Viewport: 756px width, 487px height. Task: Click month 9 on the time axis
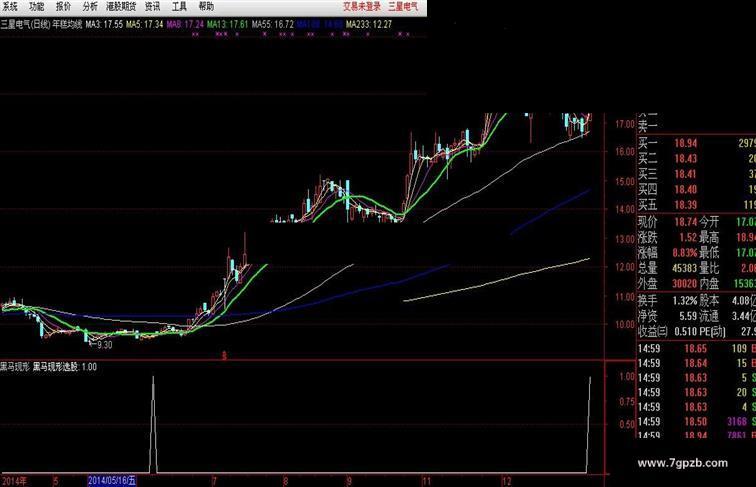[349, 481]
